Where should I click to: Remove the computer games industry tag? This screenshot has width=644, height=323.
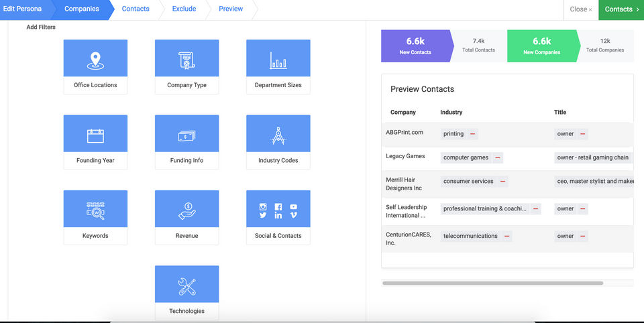pyautogui.click(x=497, y=157)
